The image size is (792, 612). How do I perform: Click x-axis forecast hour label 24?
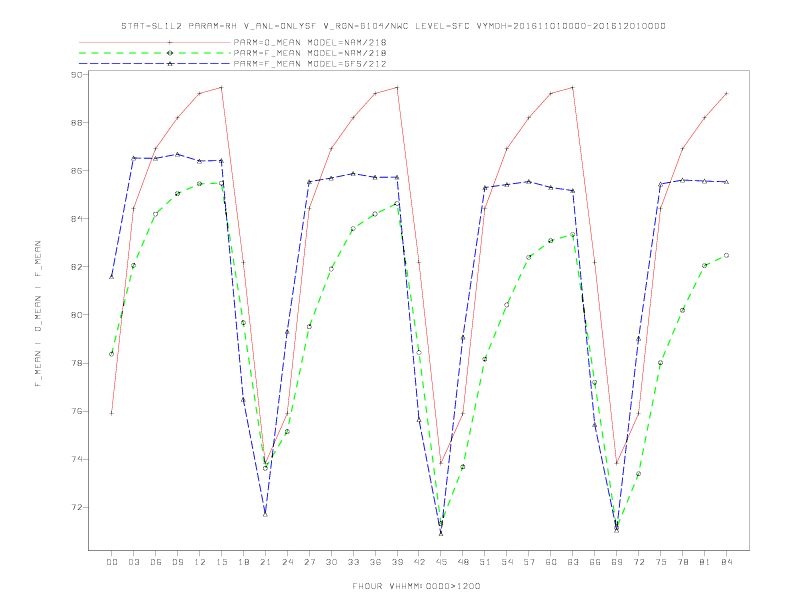(287, 562)
